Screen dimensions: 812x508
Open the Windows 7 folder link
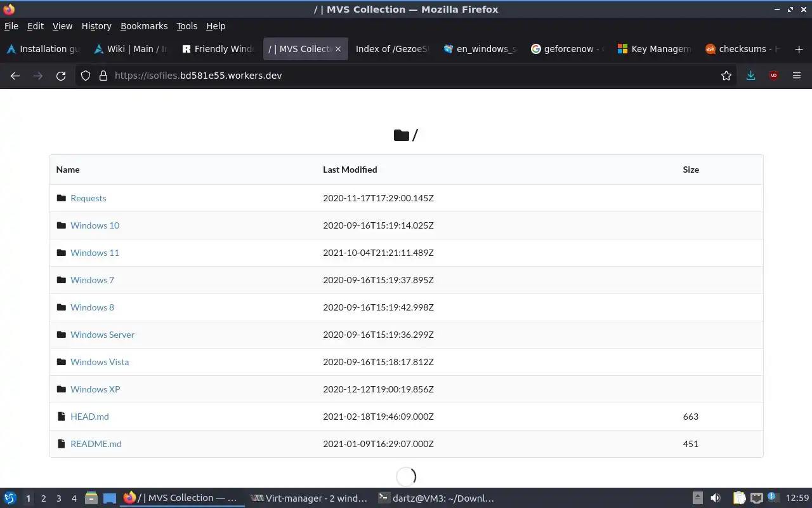pos(92,280)
